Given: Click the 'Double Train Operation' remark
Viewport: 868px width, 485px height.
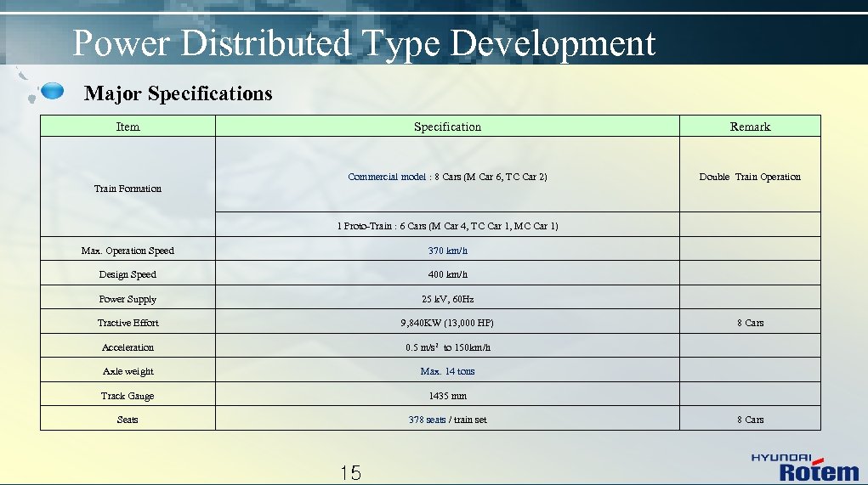Looking at the screenshot, I should point(750,177).
